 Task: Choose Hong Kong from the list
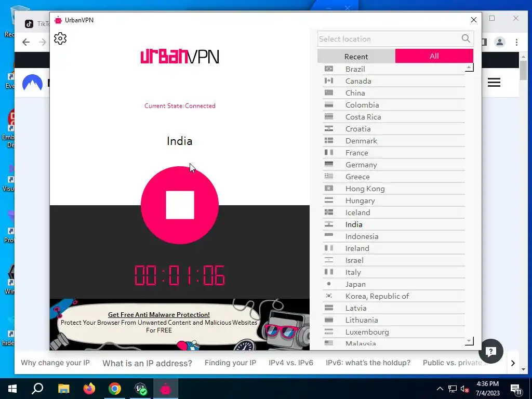pyautogui.click(x=394, y=189)
